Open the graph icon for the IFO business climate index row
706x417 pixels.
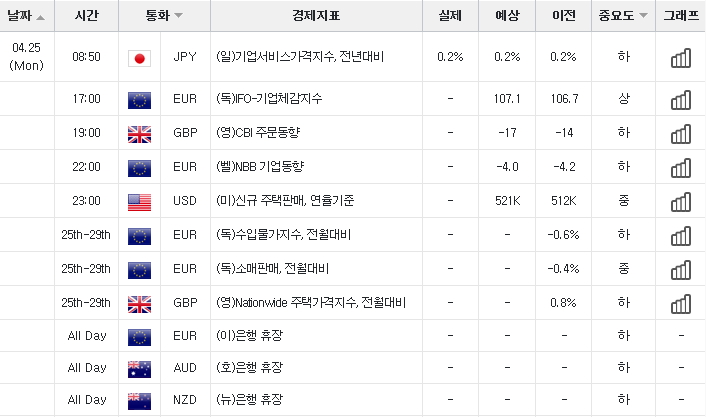coord(681,100)
